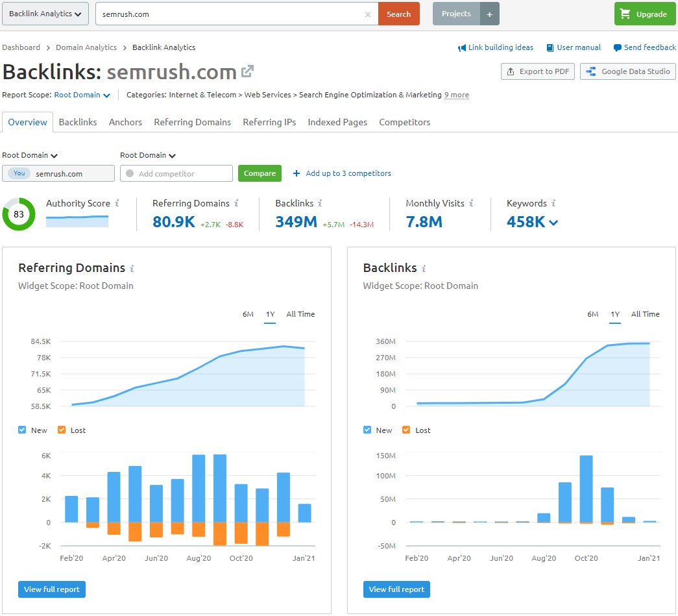
Task: Toggle New checkbox in Backlinks widget
Action: 367,430
